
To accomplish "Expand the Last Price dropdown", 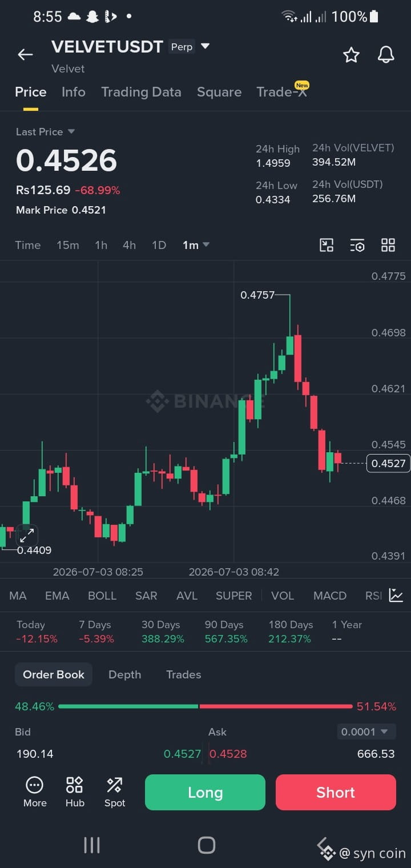I will [46, 132].
